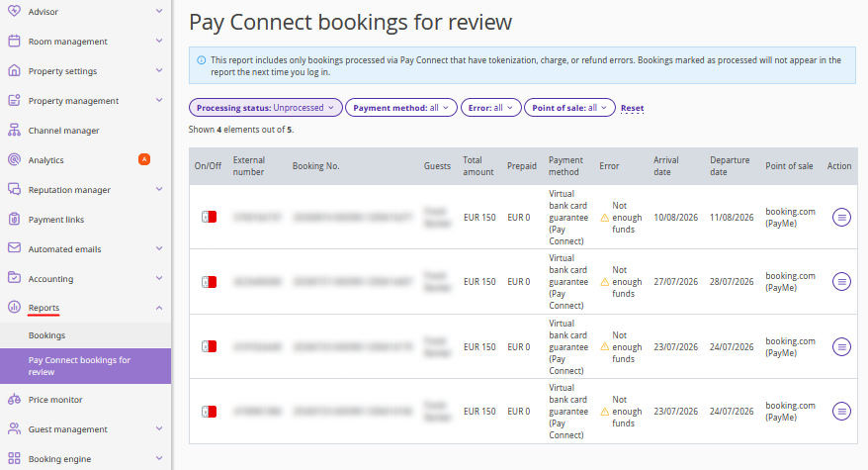868x470 pixels.
Task: Click the Arrival date column header
Action: click(666, 165)
